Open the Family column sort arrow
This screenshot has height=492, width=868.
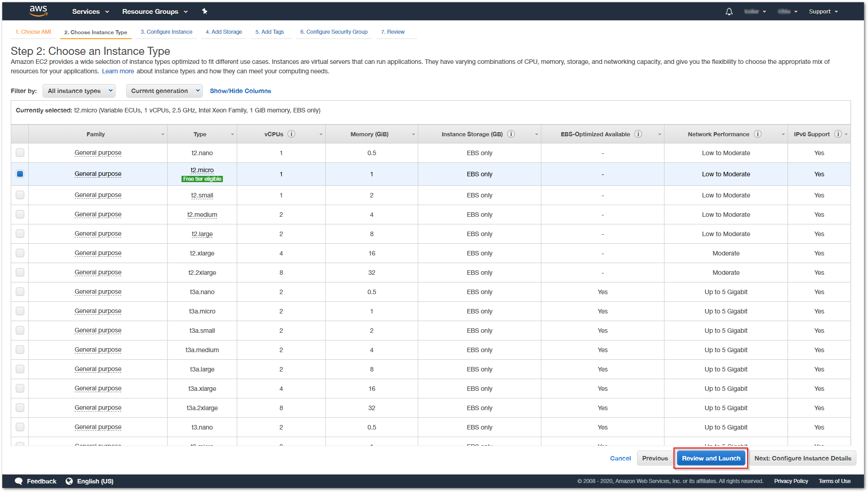click(x=163, y=134)
